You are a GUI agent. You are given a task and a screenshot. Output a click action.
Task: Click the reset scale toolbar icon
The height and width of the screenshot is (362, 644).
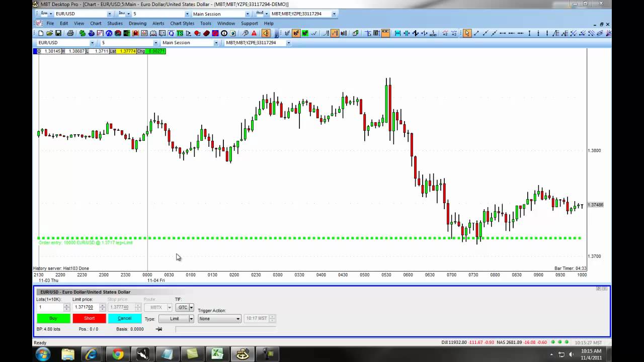(x=433, y=33)
